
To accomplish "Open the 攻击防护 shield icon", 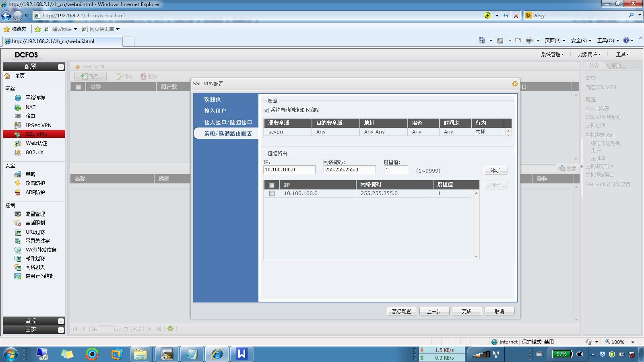I will click(x=18, y=183).
